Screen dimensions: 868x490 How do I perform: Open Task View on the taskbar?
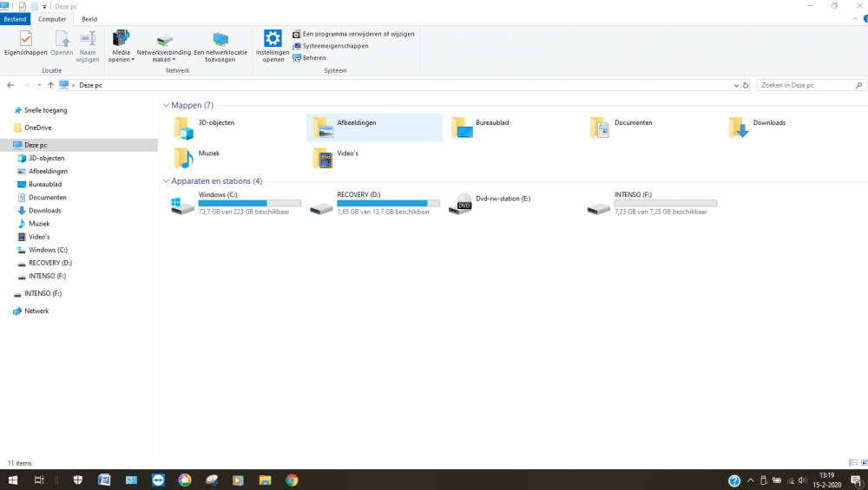tap(39, 480)
